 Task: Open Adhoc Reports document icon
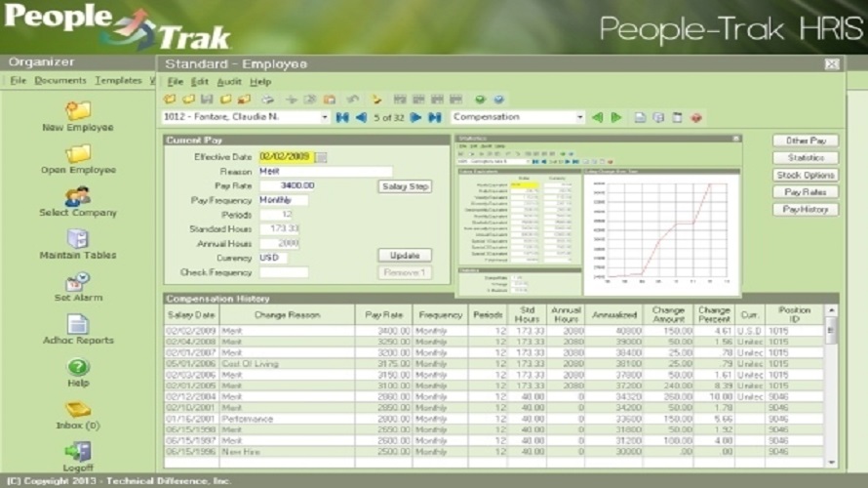[x=77, y=324]
